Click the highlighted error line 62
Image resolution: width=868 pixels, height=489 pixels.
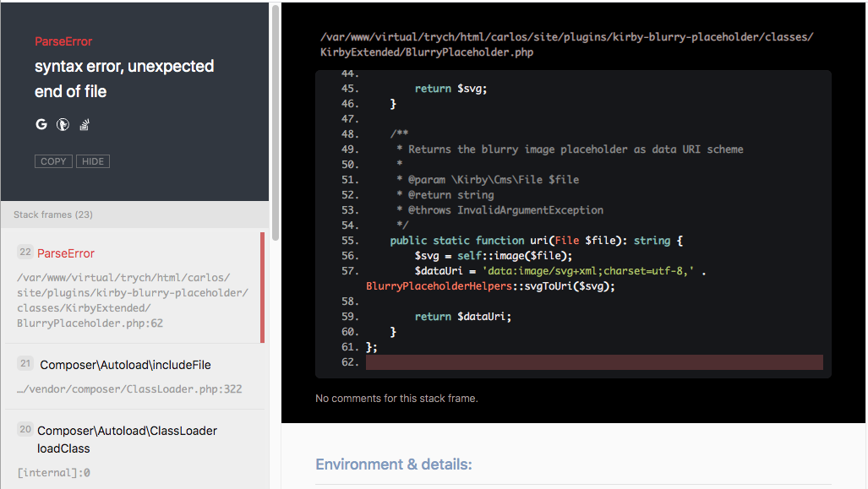[x=593, y=361]
